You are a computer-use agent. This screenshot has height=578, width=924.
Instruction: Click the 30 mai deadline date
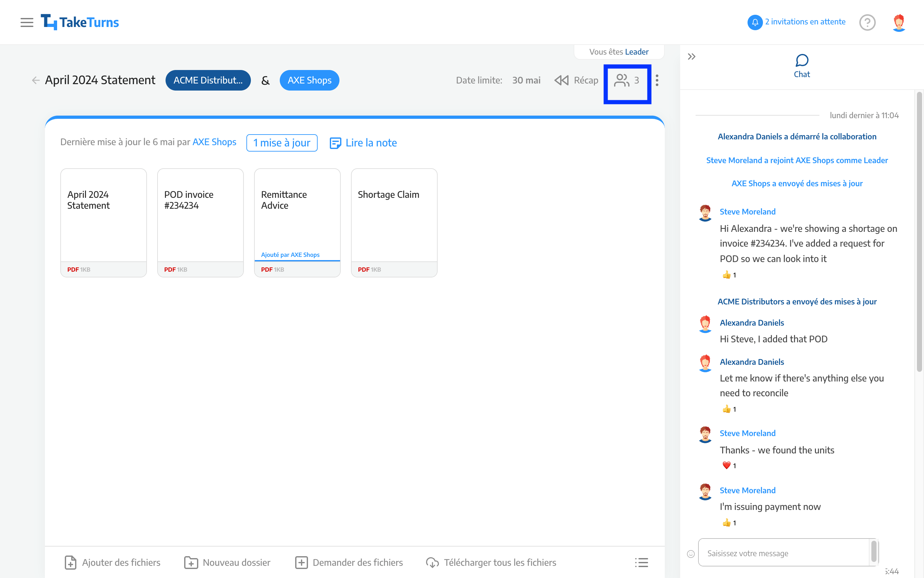(526, 80)
